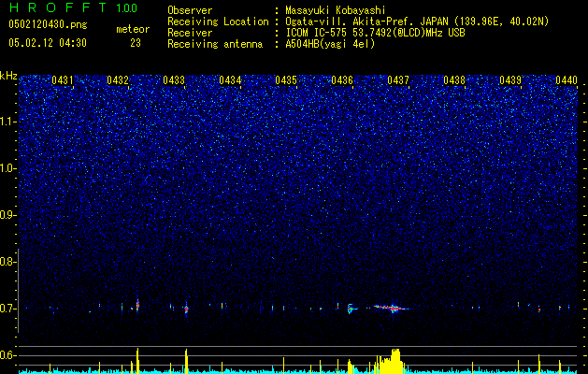Click the tallest yellow intensity block near 0437
This screenshot has width=588, height=374.
395,361
